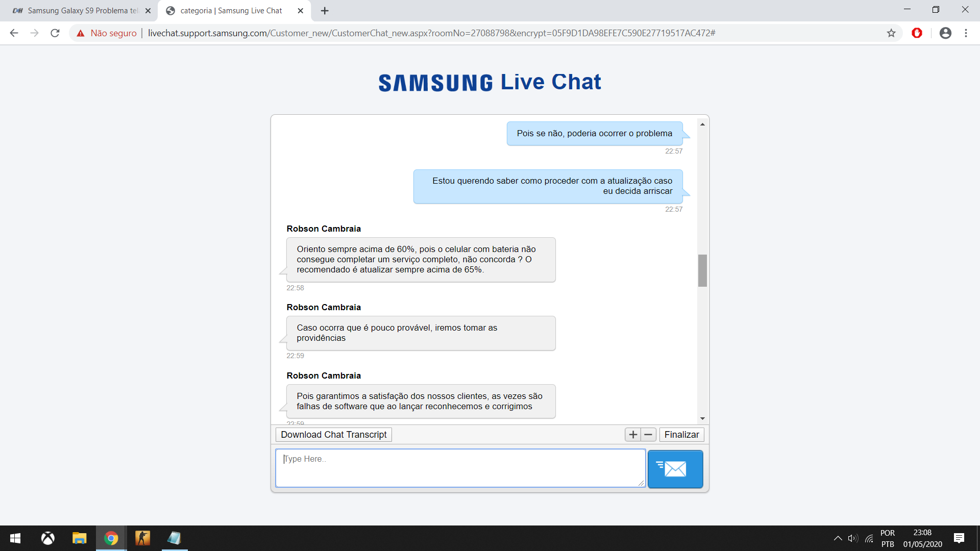This screenshot has width=980, height=551.
Task: Minimize the Chrome window
Action: [907, 9]
